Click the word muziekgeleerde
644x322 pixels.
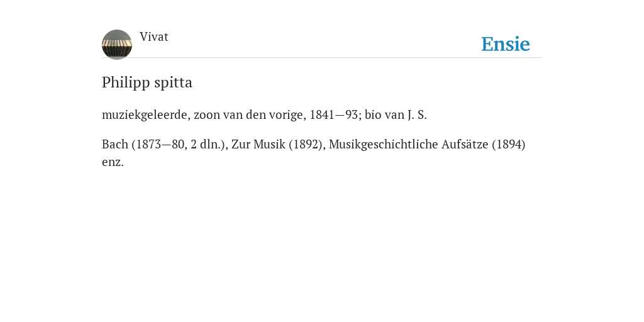pos(146,116)
